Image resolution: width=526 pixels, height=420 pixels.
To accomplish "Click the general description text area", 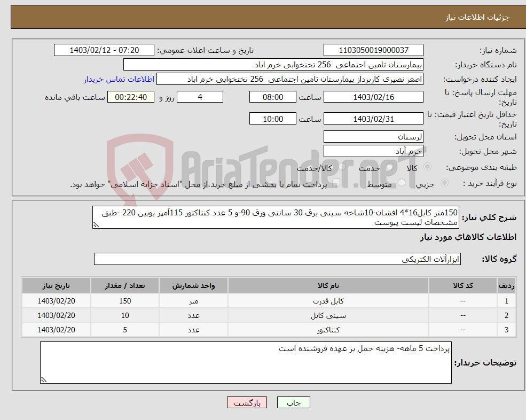I will (x=276, y=217).
